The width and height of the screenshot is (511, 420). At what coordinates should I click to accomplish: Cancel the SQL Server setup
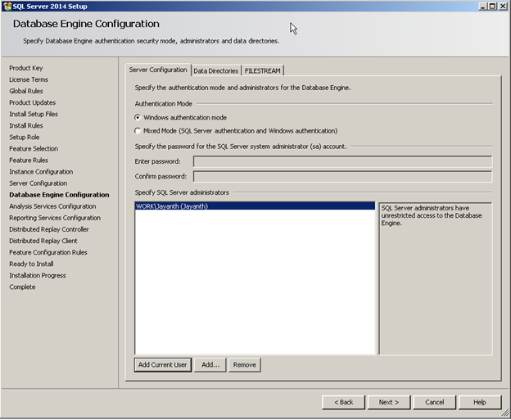(x=434, y=402)
